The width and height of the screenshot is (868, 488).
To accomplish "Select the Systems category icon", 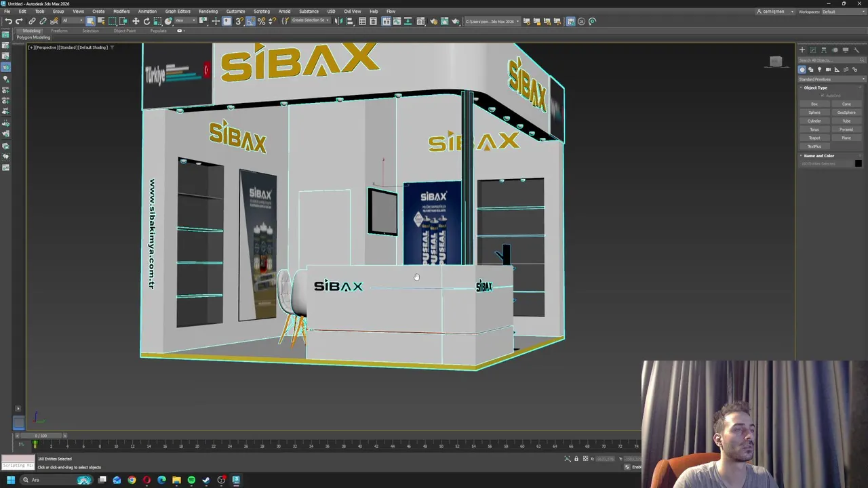I will tap(854, 70).
